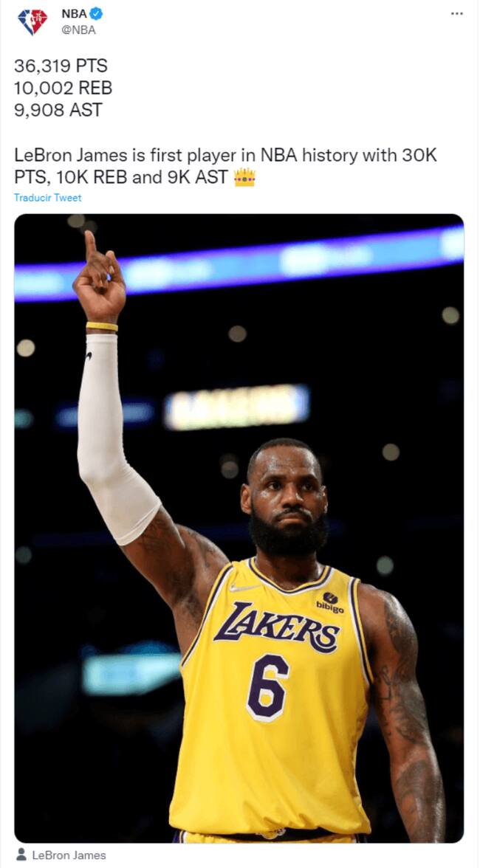
Task: Open the NBA display name link
Action: coord(74,14)
